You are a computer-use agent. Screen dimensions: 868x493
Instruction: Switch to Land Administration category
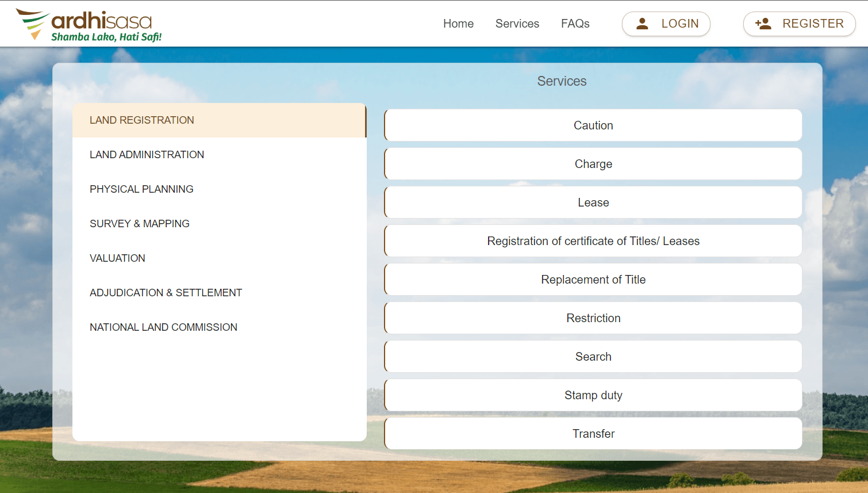point(220,155)
